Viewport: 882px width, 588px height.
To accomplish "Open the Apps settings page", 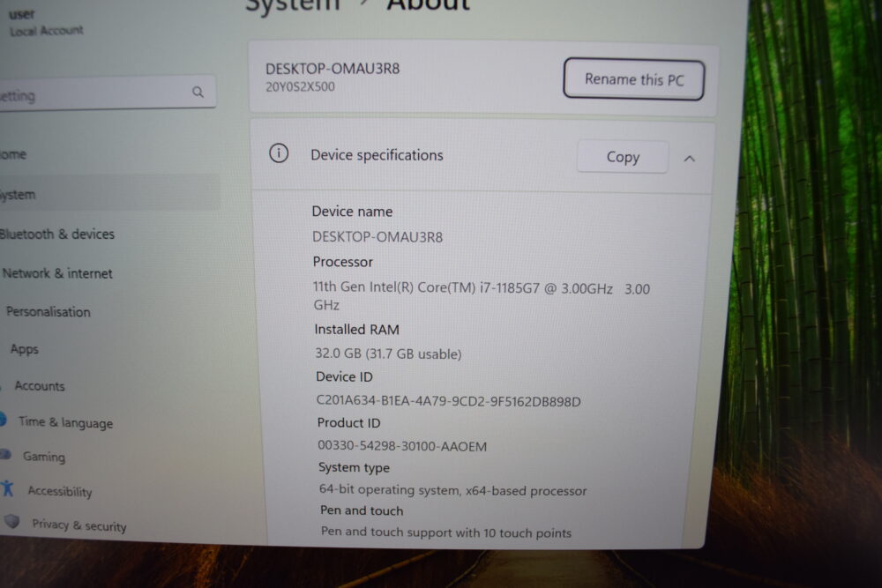I will coord(24,350).
